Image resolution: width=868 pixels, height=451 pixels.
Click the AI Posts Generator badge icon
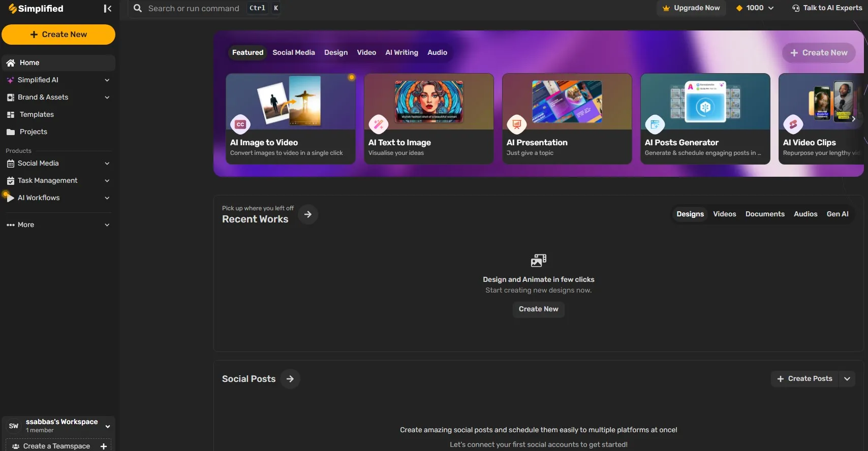(655, 124)
